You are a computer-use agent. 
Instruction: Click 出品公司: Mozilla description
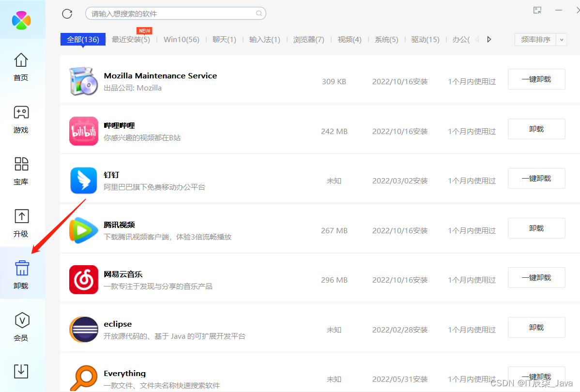pyautogui.click(x=133, y=88)
